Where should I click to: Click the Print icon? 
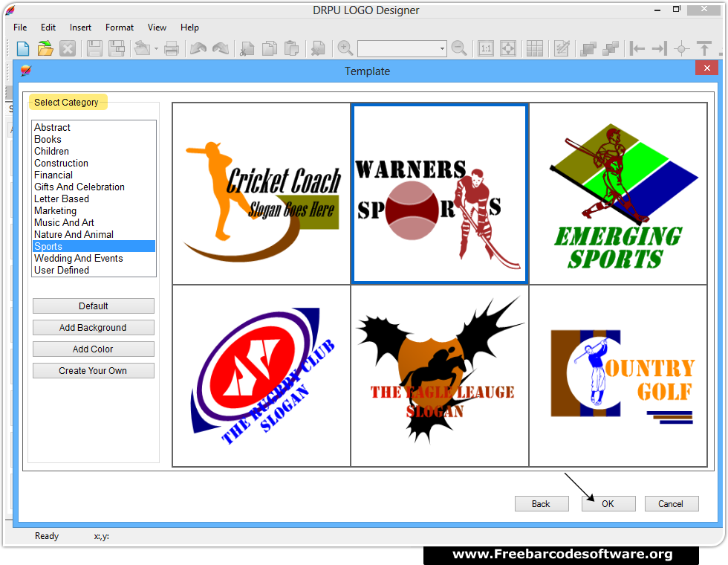click(172, 48)
